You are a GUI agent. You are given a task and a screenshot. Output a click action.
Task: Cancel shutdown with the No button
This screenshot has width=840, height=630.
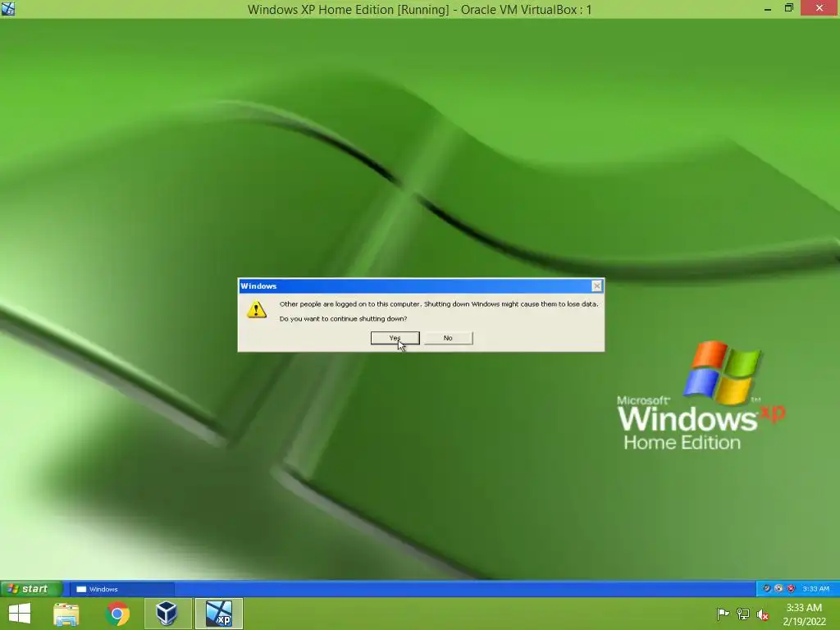coord(448,338)
